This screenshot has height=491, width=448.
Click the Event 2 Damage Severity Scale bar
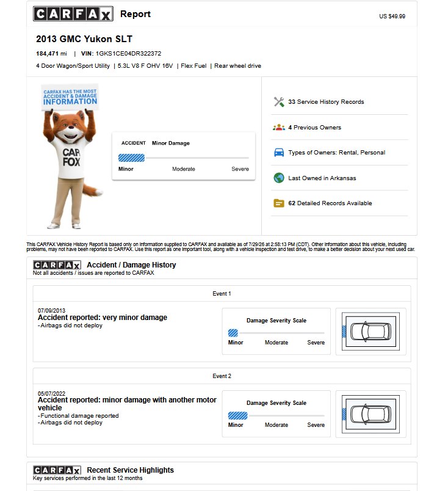click(276, 415)
